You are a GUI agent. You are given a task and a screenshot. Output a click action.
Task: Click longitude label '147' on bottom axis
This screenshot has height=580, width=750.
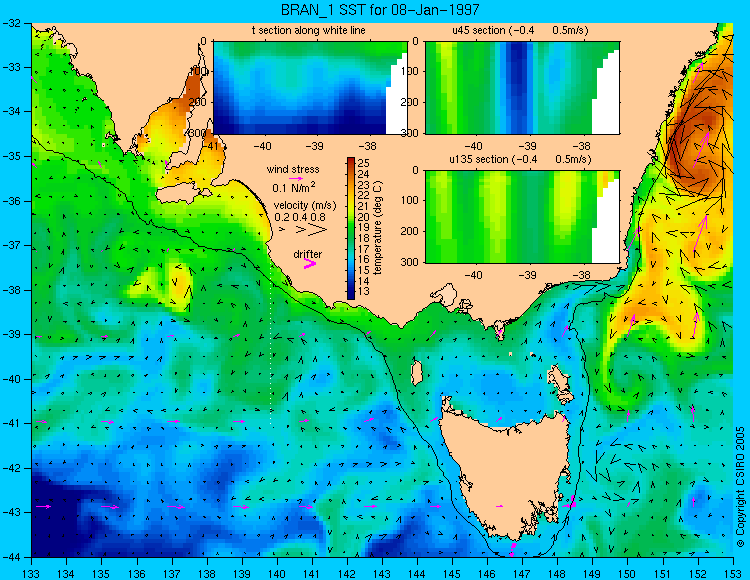(522, 574)
